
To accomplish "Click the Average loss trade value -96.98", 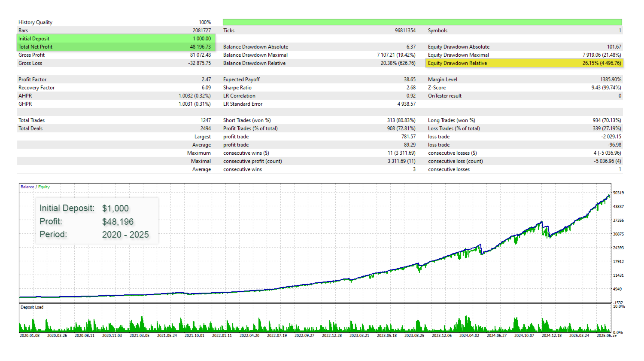I will [614, 145].
